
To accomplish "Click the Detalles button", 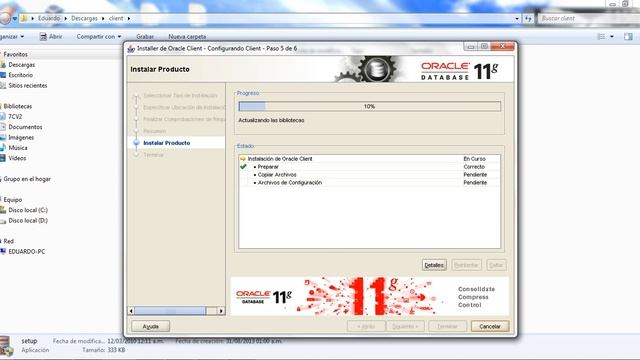I will [x=434, y=265].
